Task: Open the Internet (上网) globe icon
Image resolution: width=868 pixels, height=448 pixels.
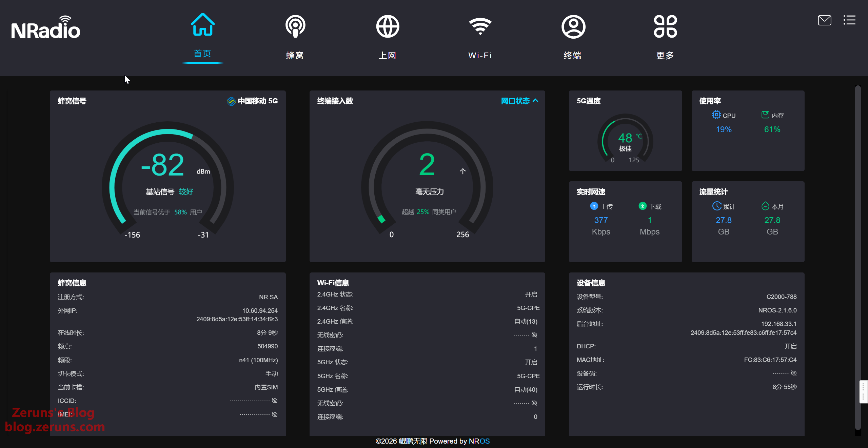Action: [388, 26]
